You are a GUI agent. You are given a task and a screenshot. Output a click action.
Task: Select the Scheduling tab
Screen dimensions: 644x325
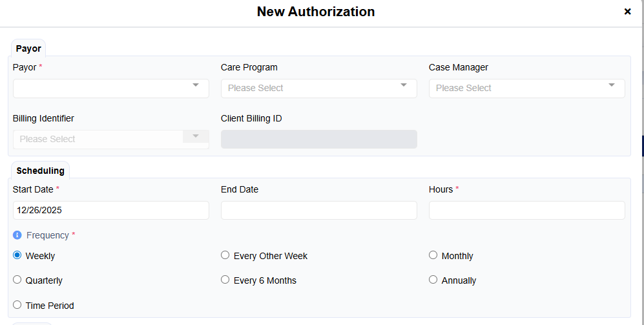coord(40,171)
